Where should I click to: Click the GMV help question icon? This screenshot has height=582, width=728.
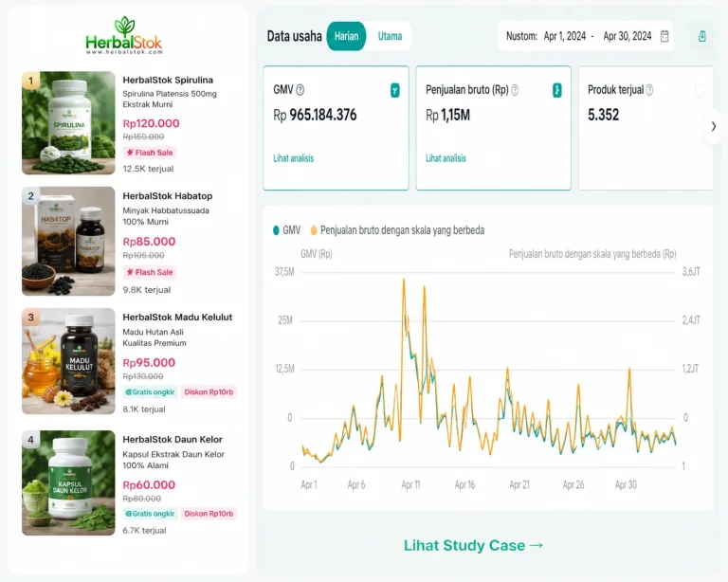[x=300, y=90]
